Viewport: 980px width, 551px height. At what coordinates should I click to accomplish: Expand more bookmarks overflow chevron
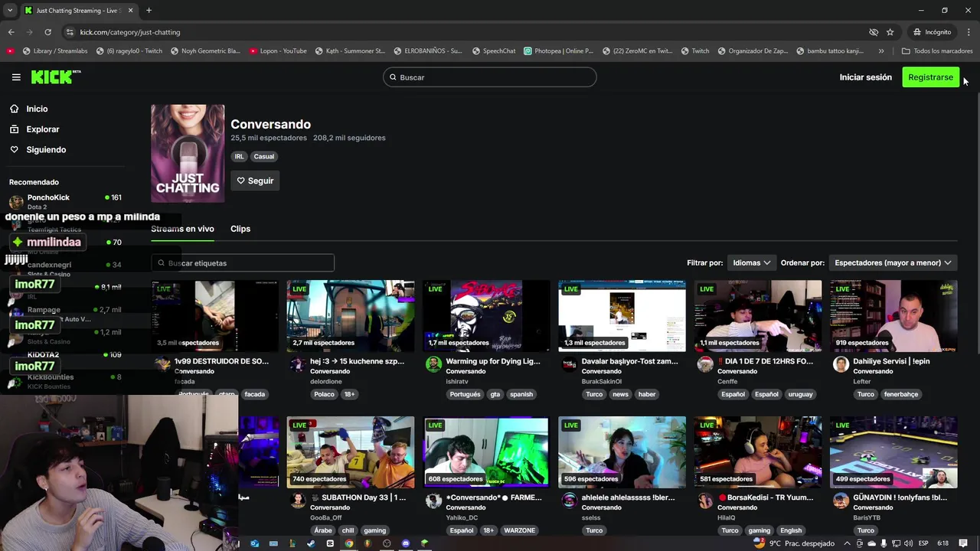pos(881,51)
